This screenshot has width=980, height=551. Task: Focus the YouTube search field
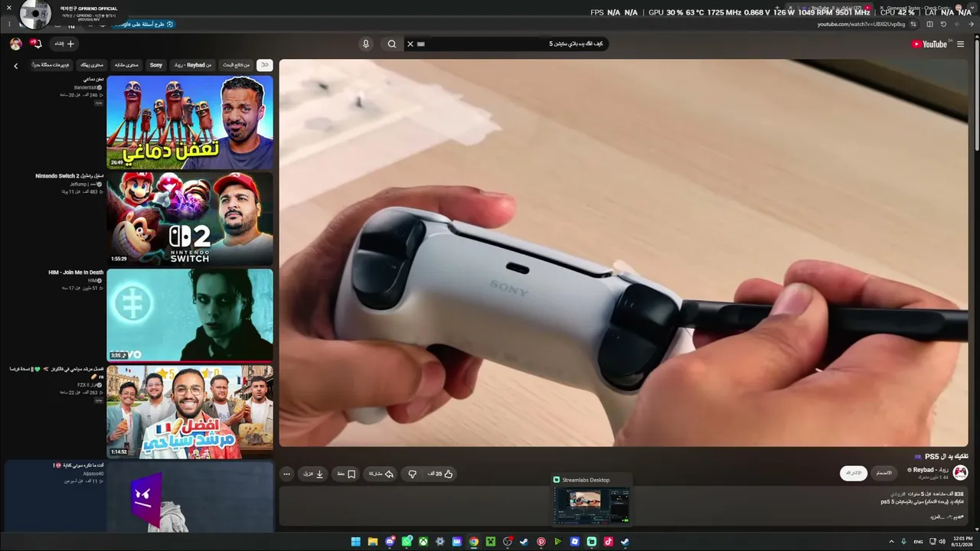[505, 44]
